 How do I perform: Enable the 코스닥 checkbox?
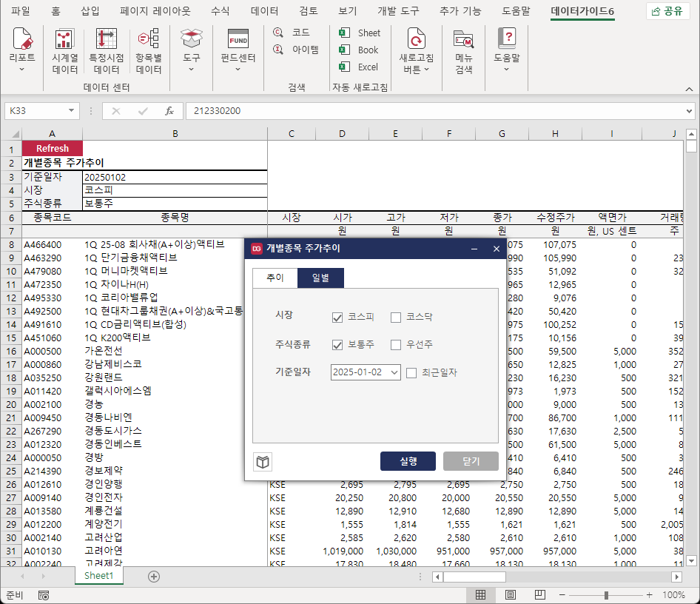[396, 318]
